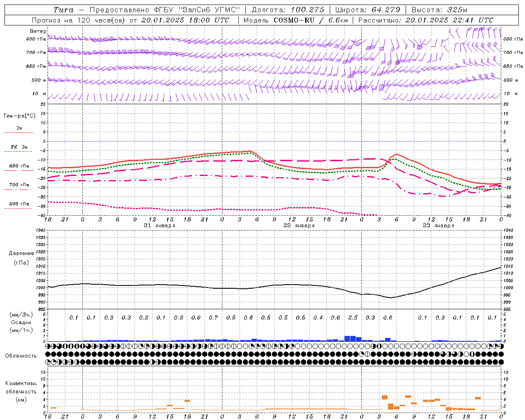Click the date label 22 января
The height and width of the screenshot is (420, 525).
[299, 226]
